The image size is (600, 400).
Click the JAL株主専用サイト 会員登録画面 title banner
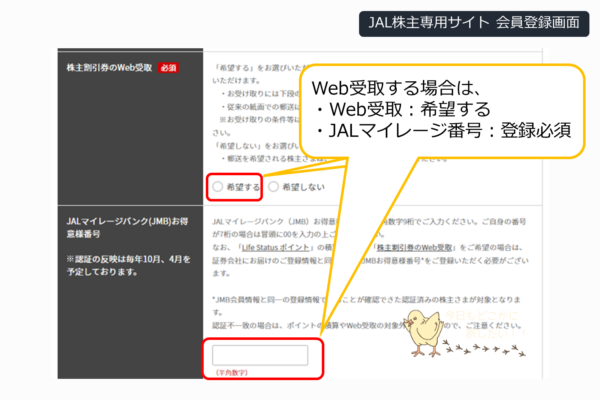473,21
